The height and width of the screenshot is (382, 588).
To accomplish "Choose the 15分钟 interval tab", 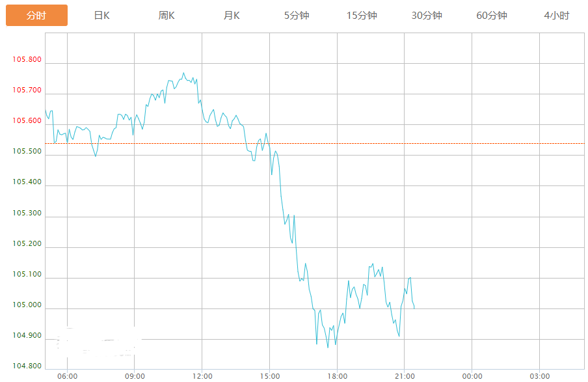I will pos(362,16).
